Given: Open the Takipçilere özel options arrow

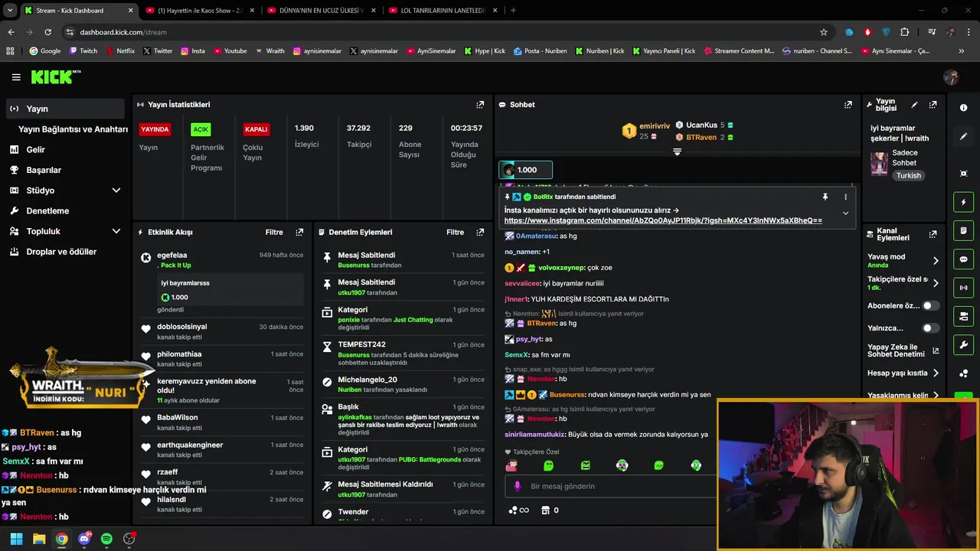Looking at the screenshot, I should coord(936,283).
